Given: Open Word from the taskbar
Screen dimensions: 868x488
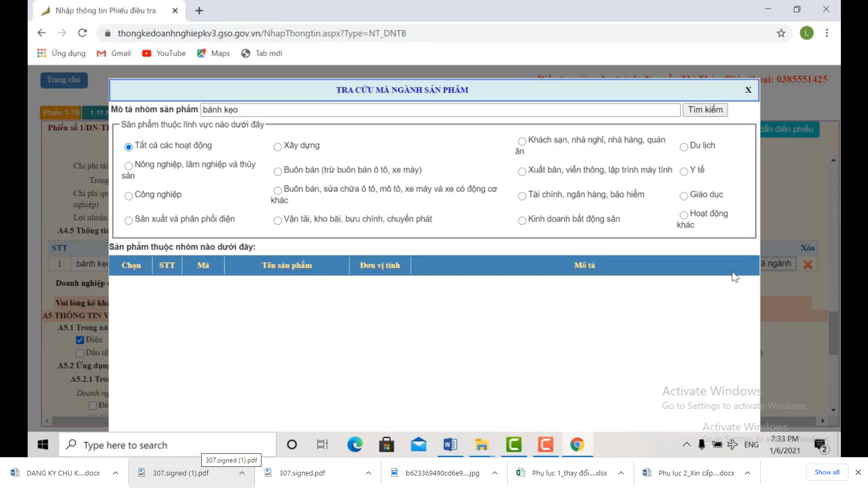Looking at the screenshot, I should pyautogui.click(x=450, y=445).
